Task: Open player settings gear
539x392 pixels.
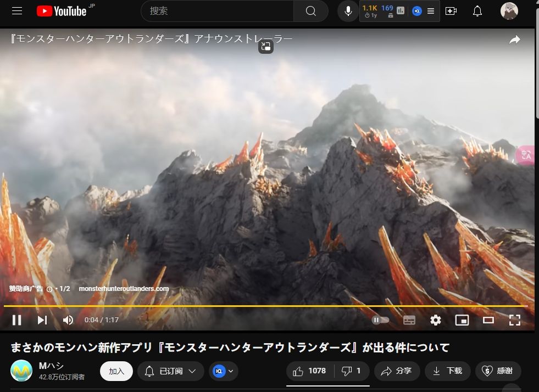Action: tap(436, 320)
